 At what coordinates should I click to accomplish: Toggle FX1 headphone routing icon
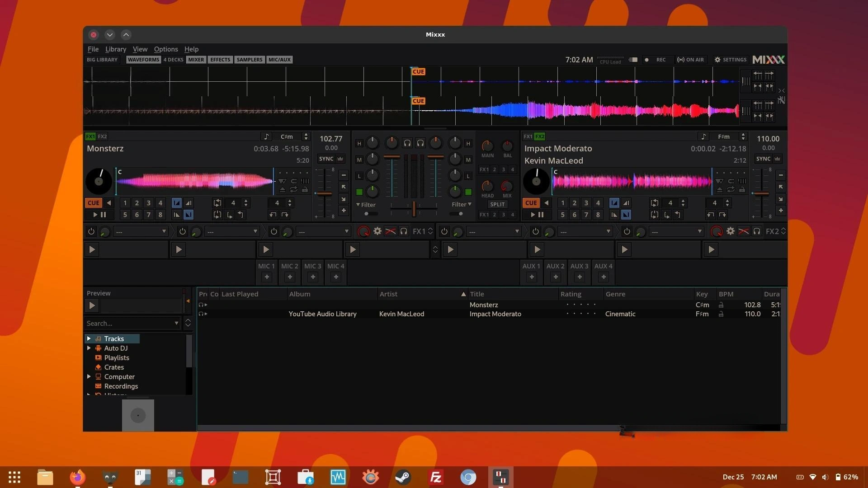[x=403, y=231]
